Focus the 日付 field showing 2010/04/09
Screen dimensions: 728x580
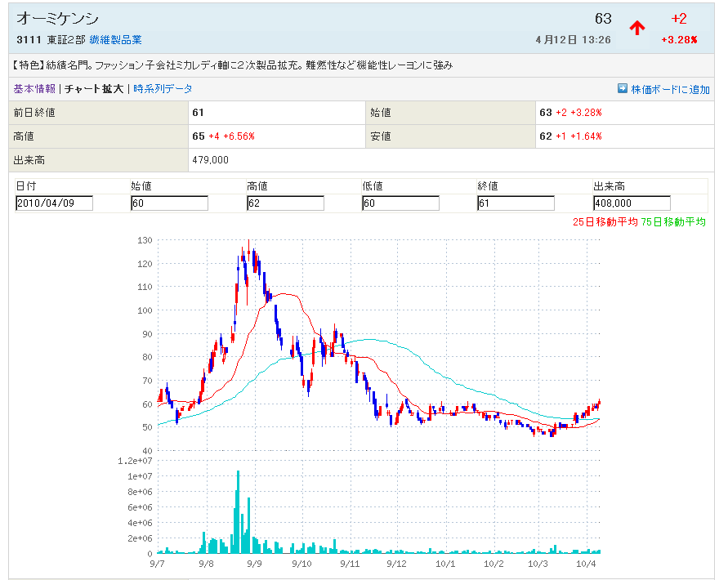[x=54, y=203]
